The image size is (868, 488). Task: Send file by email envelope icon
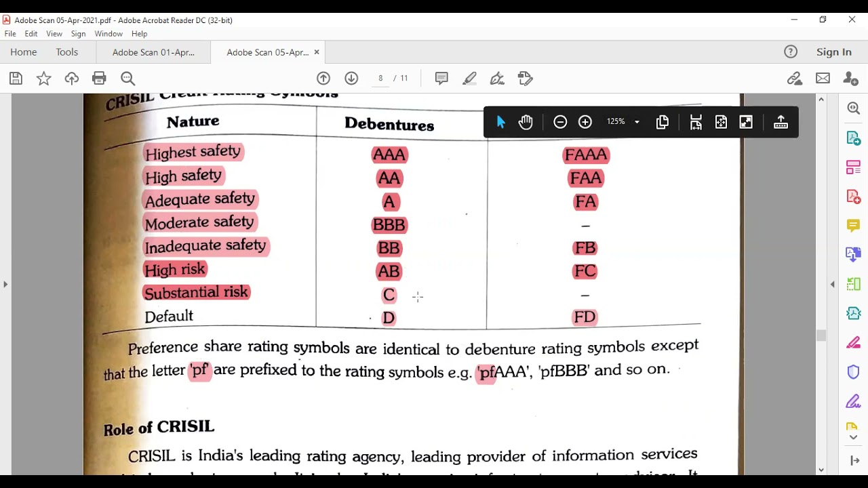(823, 79)
